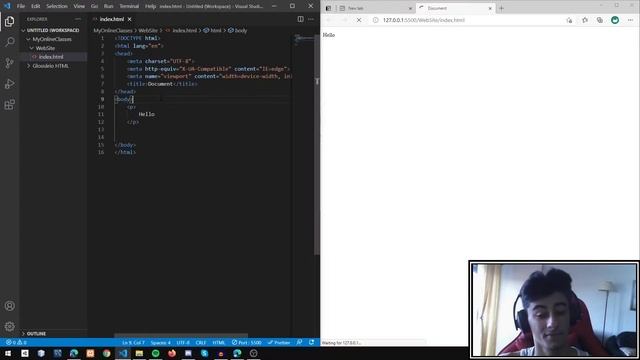Click the Ln 9, Col 7 cursor position
640x360 pixels.
click(x=133, y=342)
